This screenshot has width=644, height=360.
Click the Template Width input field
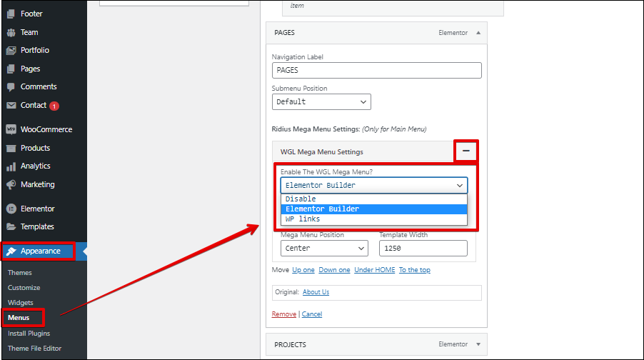423,249
